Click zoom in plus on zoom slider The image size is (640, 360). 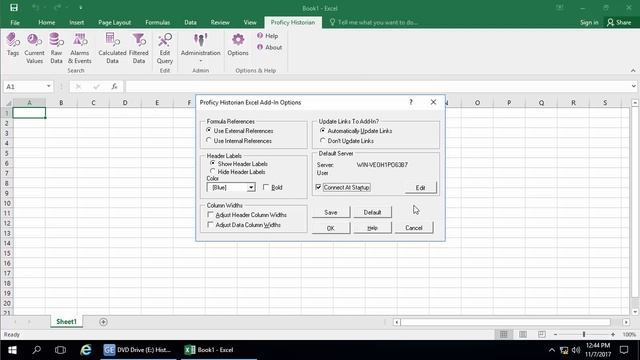[x=613, y=334]
